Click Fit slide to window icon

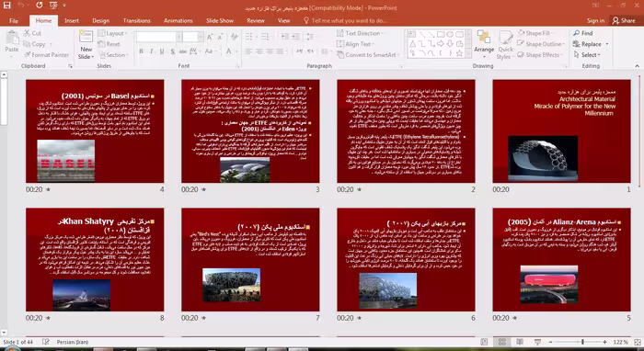[637, 342]
